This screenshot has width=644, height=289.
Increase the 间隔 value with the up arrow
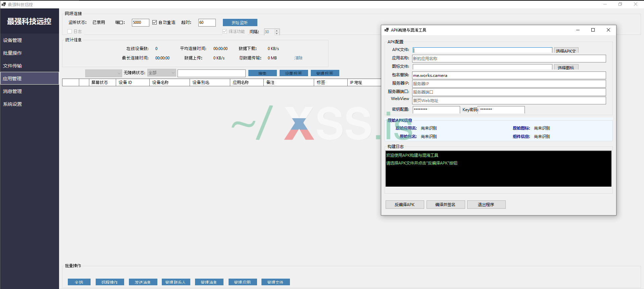click(x=277, y=31)
